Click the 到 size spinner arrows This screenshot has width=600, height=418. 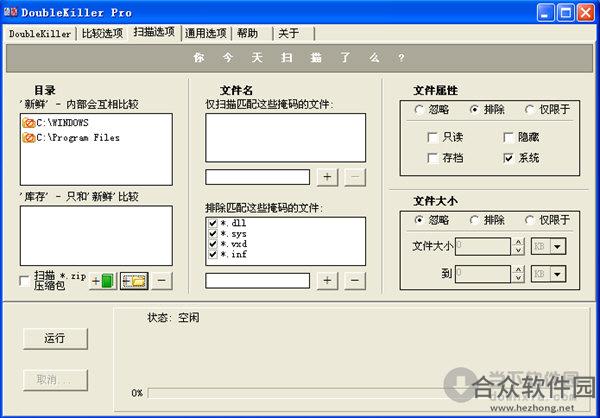(518, 274)
